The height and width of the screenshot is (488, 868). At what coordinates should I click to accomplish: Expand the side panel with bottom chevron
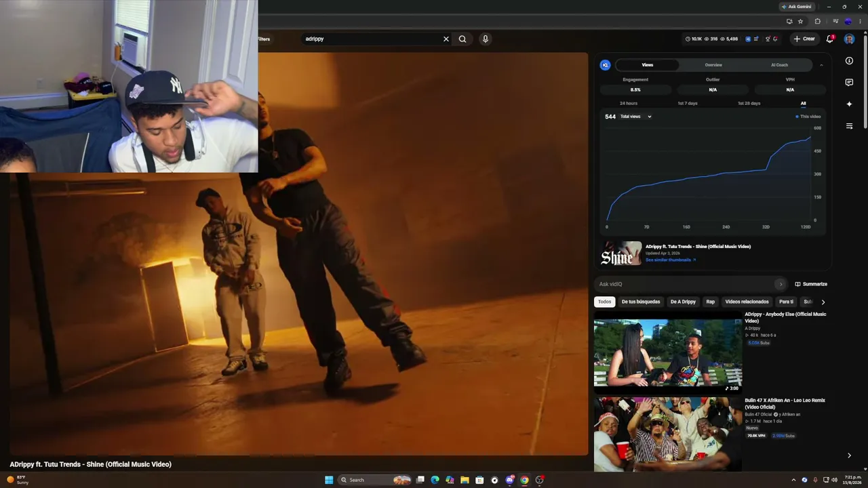coord(849,455)
